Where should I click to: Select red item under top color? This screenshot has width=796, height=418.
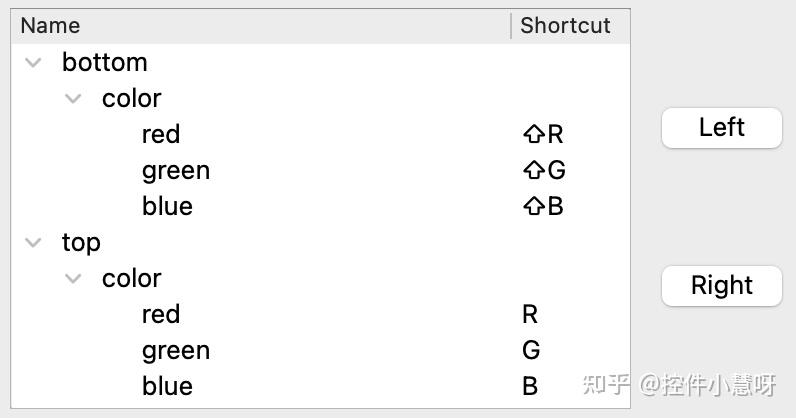click(161, 314)
